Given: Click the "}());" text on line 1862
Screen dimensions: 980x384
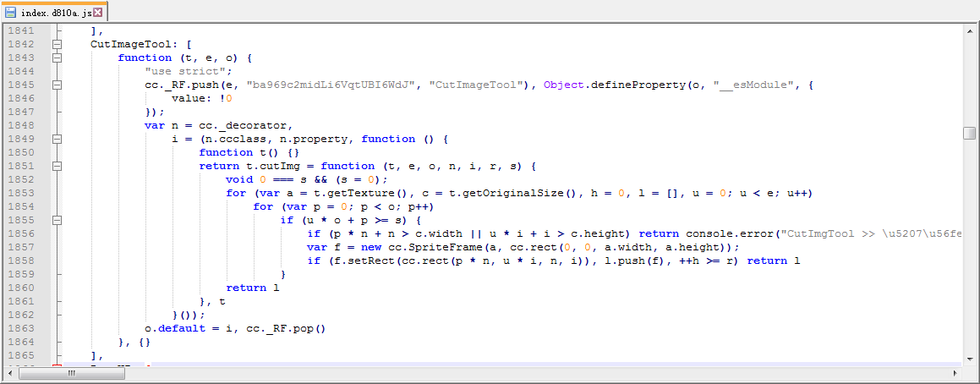Looking at the screenshot, I should (188, 315).
